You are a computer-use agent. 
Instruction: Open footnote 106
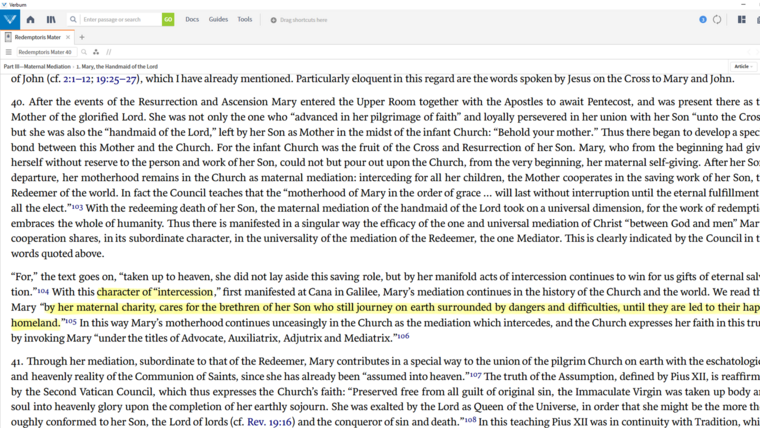403,336
